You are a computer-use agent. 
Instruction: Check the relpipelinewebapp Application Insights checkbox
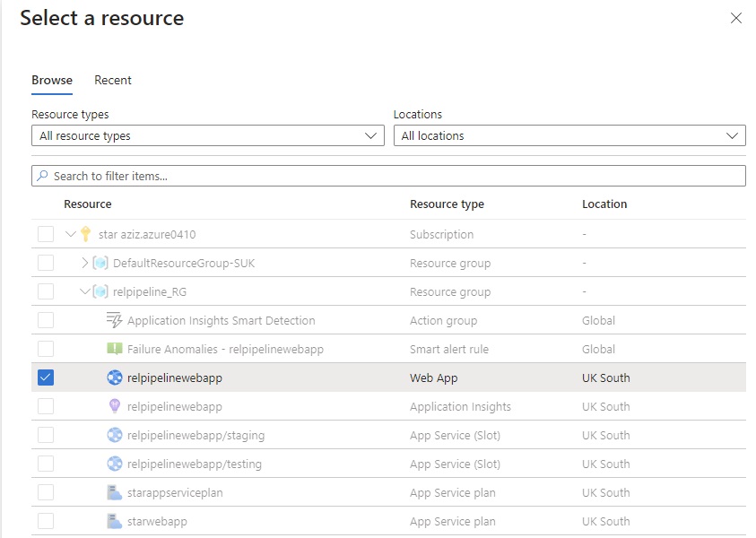pyautogui.click(x=46, y=406)
